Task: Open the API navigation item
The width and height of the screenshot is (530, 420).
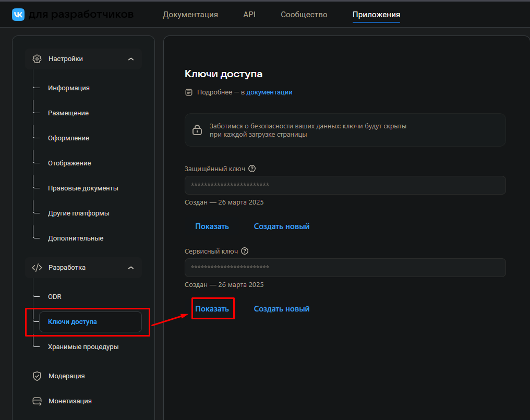Action: point(249,14)
